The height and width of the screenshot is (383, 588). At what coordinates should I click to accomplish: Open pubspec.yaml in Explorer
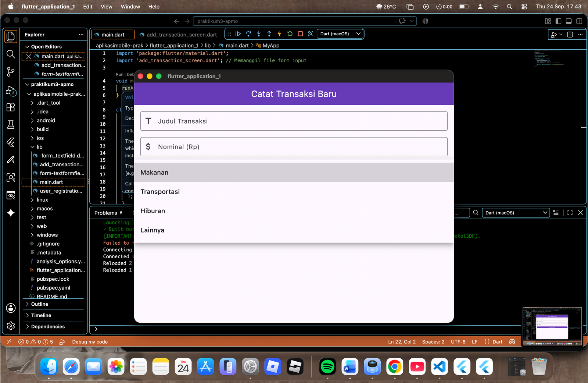[x=53, y=288]
